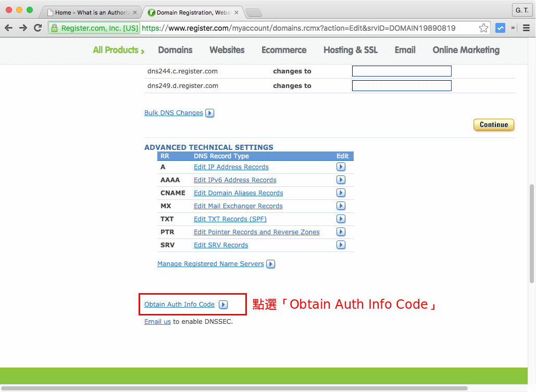This screenshot has width=536, height=392.
Task: Follow the Edit Domain Aliases Records link
Action: pos(238,193)
